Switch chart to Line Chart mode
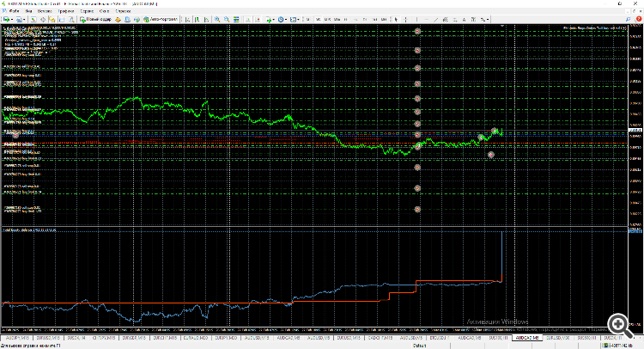 click(207, 19)
